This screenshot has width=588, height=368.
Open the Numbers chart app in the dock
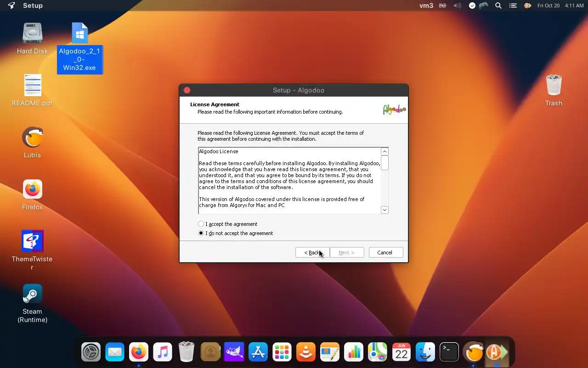[x=354, y=353]
